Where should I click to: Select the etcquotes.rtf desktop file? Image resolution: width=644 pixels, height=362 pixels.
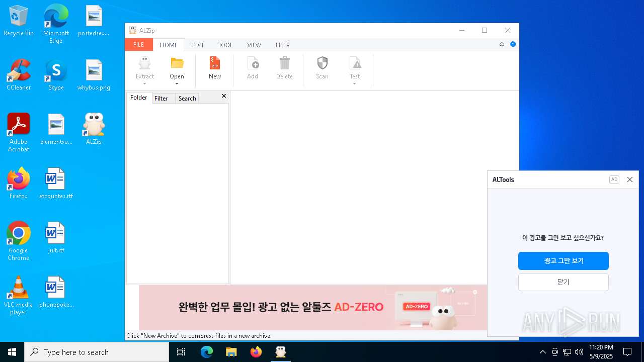pyautogui.click(x=56, y=184)
